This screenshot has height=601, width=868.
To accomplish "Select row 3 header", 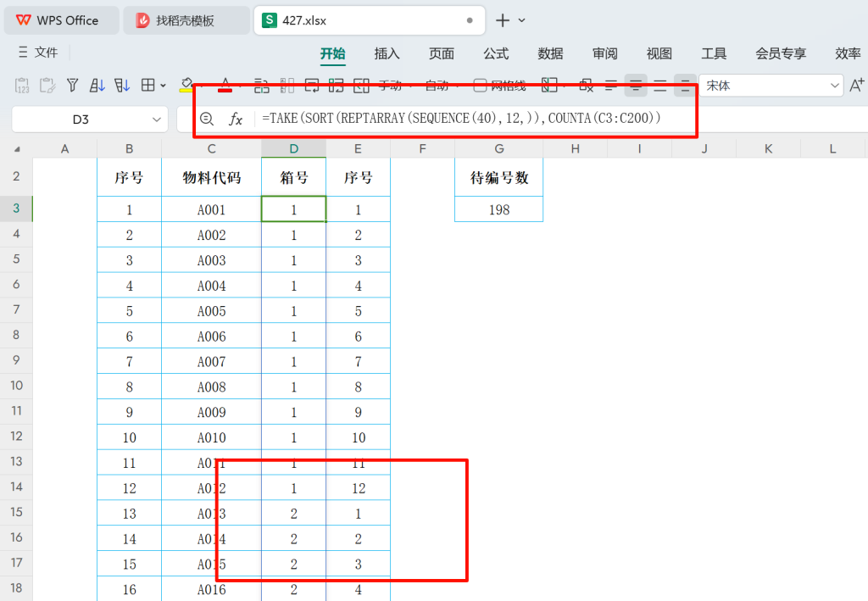I will point(16,209).
